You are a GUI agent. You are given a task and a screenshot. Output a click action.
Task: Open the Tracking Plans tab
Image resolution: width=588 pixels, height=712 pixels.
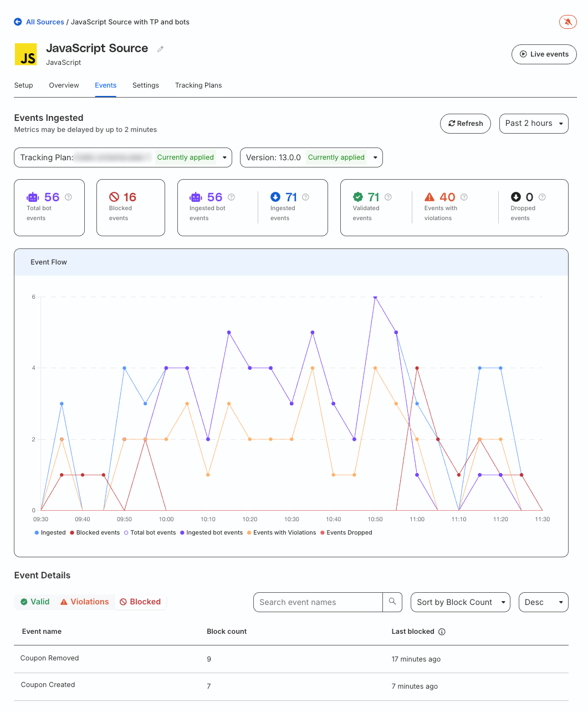[198, 85]
